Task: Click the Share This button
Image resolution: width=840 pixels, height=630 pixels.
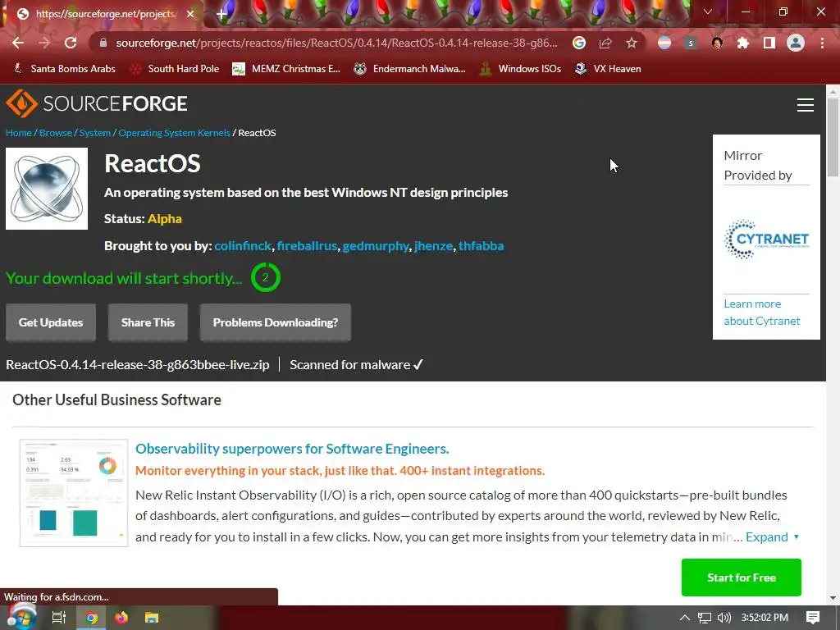Action: click(x=148, y=322)
